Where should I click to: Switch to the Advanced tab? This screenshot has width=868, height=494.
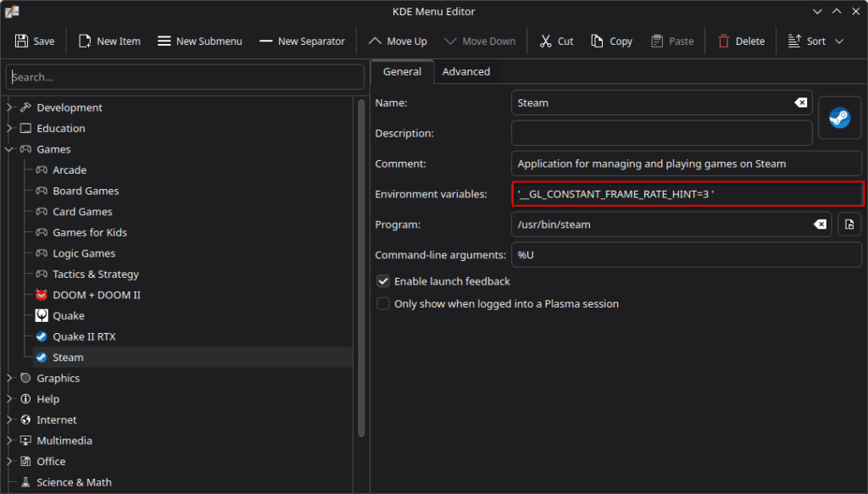click(465, 71)
